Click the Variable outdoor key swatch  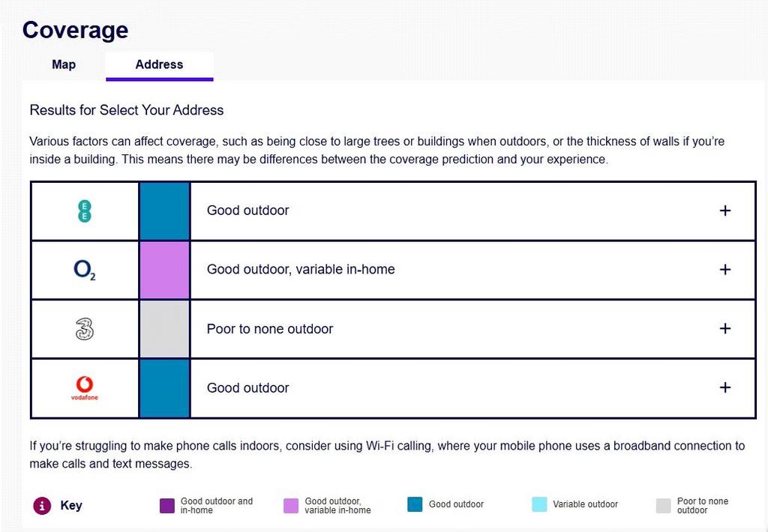click(x=539, y=504)
